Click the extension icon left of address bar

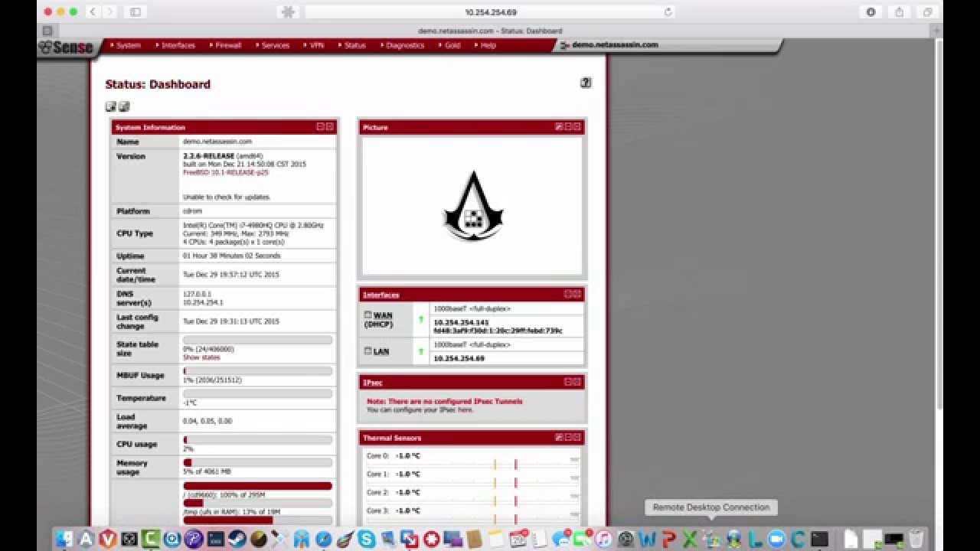tap(289, 12)
